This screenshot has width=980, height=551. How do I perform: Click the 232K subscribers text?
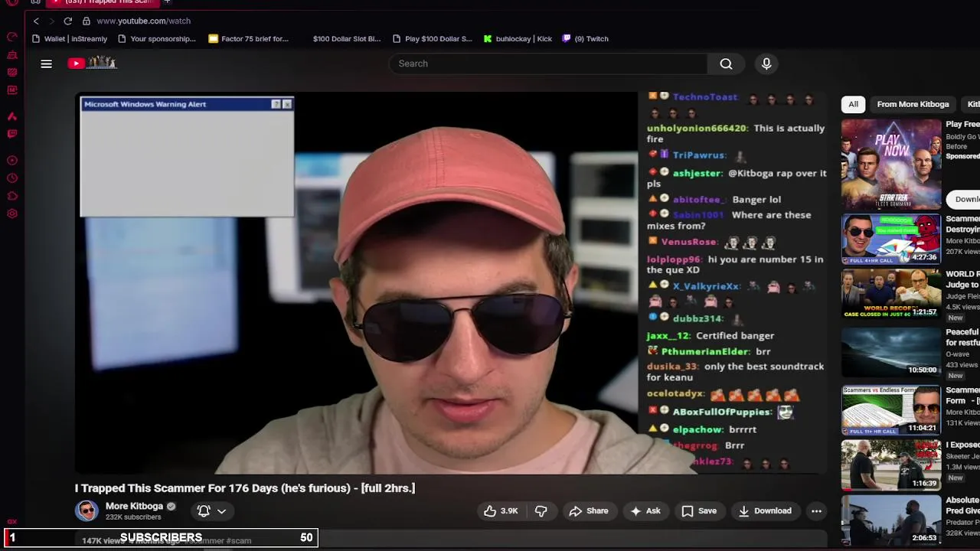click(x=133, y=517)
